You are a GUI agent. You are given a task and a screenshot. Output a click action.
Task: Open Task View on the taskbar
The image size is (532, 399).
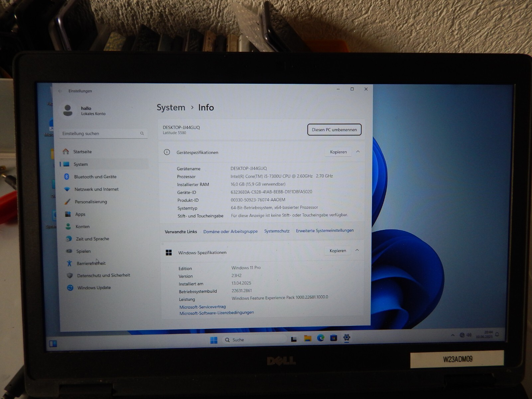[294, 339]
